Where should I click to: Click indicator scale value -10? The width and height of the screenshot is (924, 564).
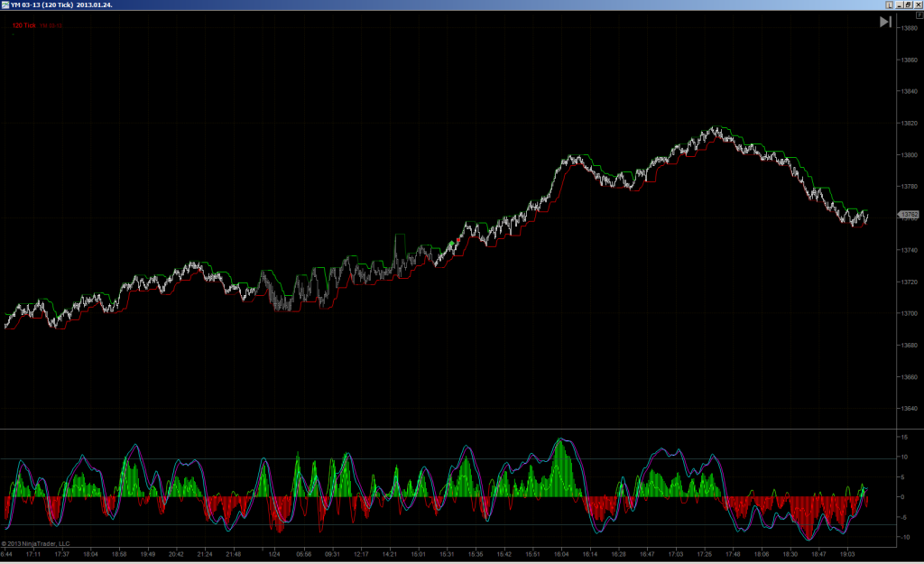(905, 537)
